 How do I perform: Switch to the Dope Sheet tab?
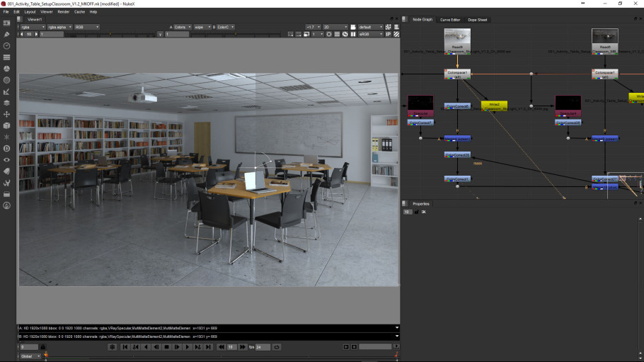point(477,20)
